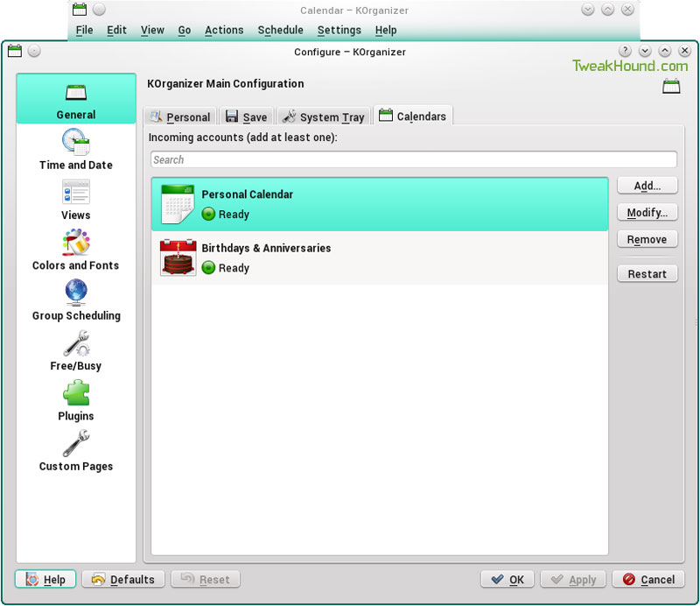Click the Colors and Fonts label
The width and height of the screenshot is (700, 606).
pyautogui.click(x=76, y=265)
